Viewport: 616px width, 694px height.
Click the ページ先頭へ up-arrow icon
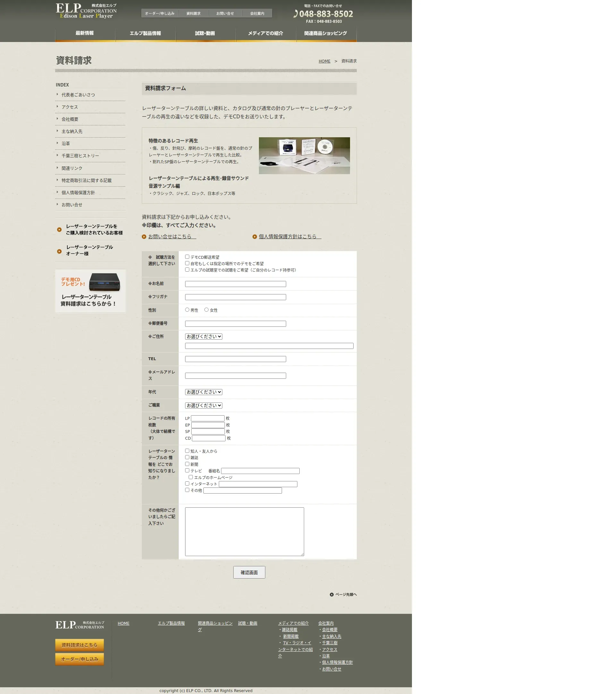(x=332, y=595)
